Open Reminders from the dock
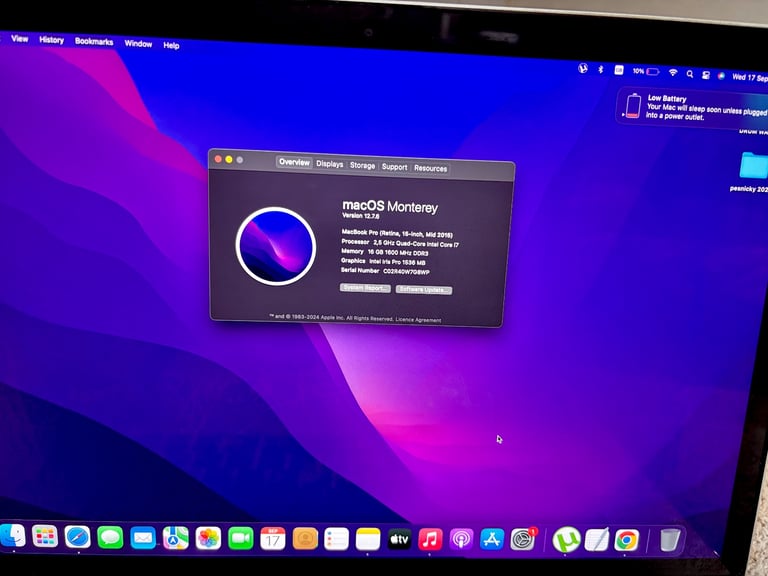 (x=336, y=539)
